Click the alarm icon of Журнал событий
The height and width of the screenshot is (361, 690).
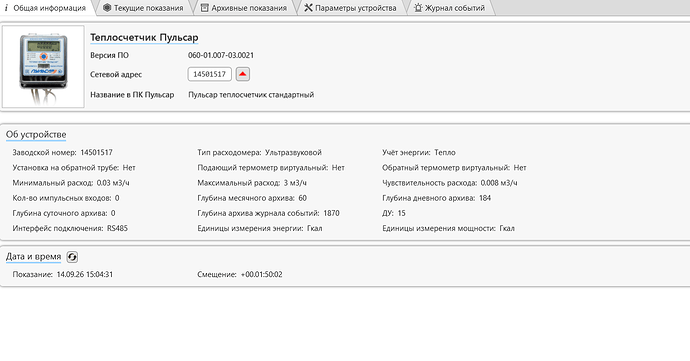pyautogui.click(x=418, y=8)
